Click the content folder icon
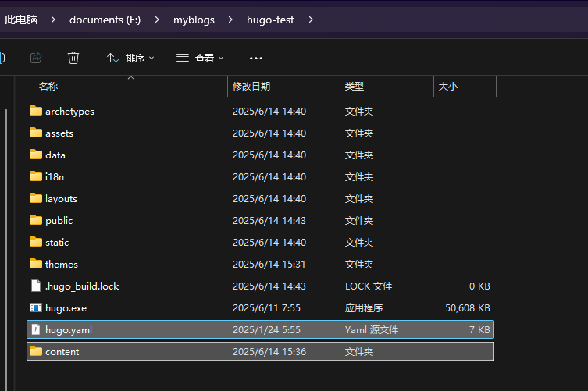Image resolution: width=588 pixels, height=391 pixels. pyautogui.click(x=36, y=351)
